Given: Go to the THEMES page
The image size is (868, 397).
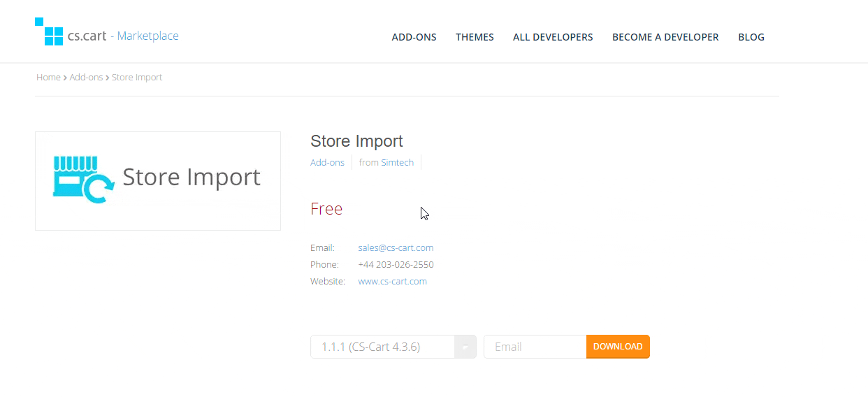Looking at the screenshot, I should (475, 37).
